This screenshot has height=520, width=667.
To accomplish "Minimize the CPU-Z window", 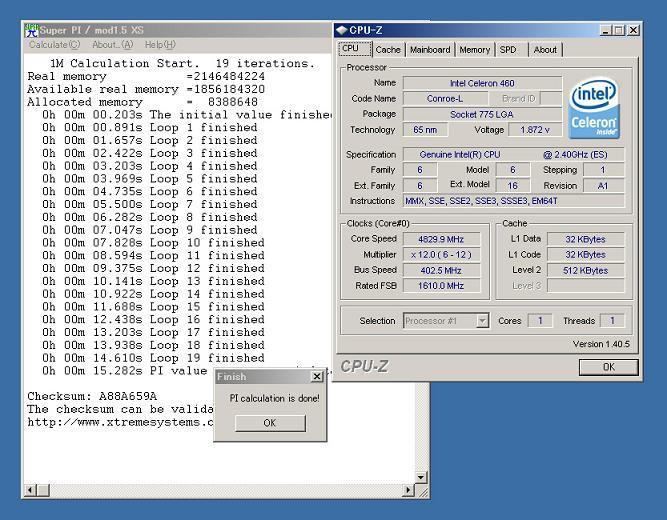I will click(605, 30).
